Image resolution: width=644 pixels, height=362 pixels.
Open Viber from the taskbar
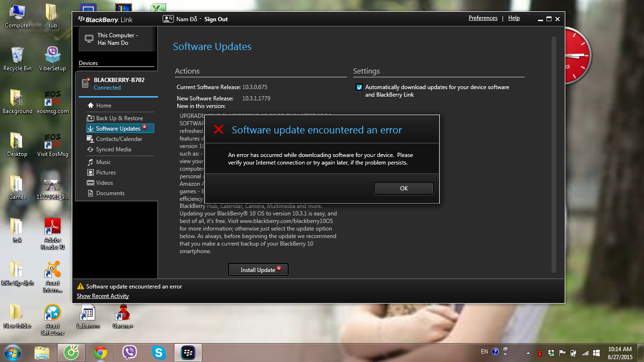pos(129,353)
